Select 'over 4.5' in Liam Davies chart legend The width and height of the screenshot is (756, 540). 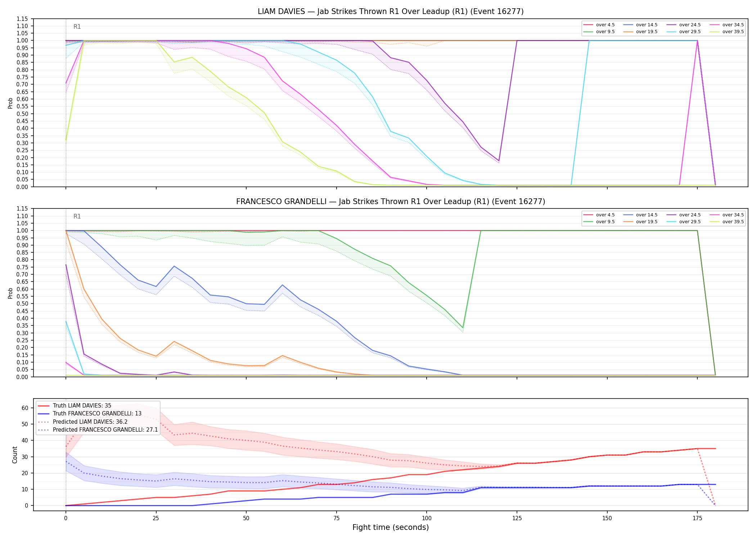pyautogui.click(x=599, y=25)
